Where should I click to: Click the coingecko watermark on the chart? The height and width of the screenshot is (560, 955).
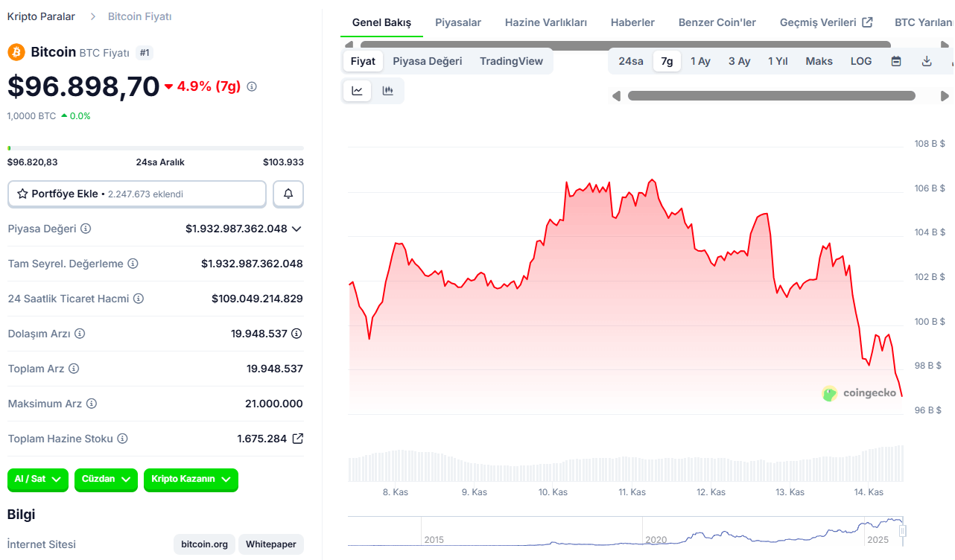click(860, 393)
